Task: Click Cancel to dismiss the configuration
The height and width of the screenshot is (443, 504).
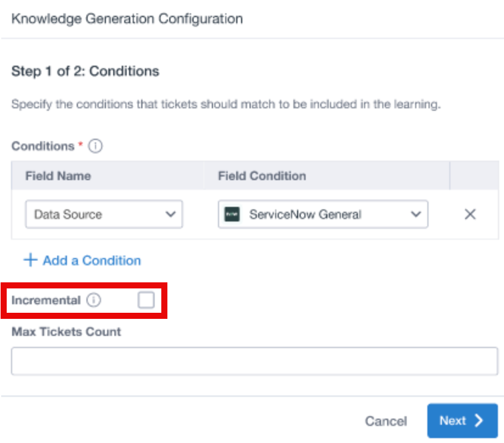Action: tap(386, 421)
